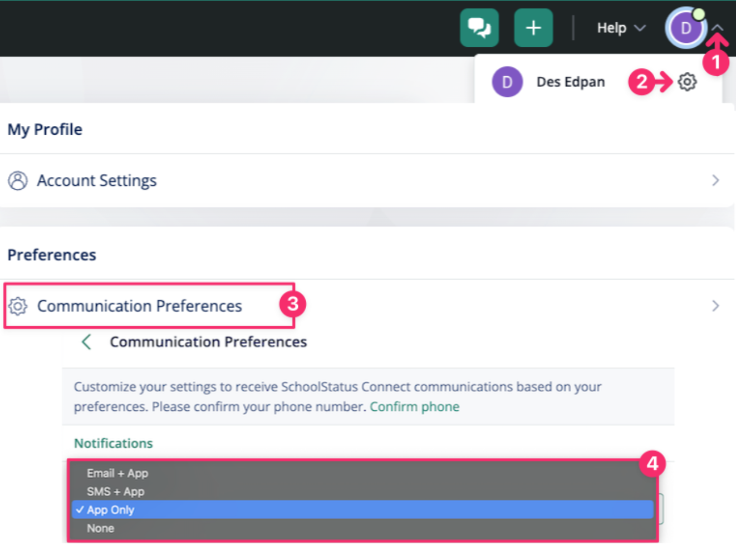Choose the checked App Only option

click(111, 510)
